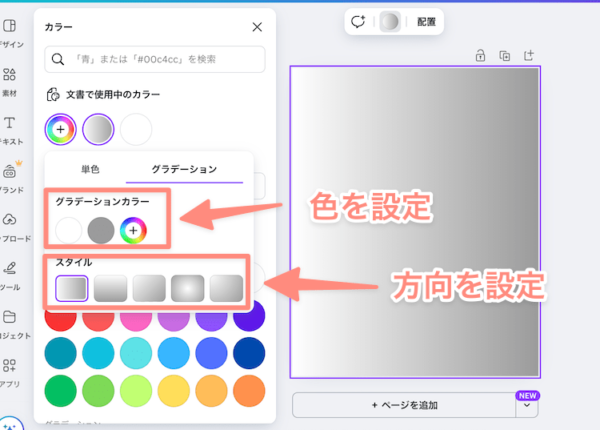Pick the light turquoise color swatch
The image size is (600, 430).
coord(136,353)
